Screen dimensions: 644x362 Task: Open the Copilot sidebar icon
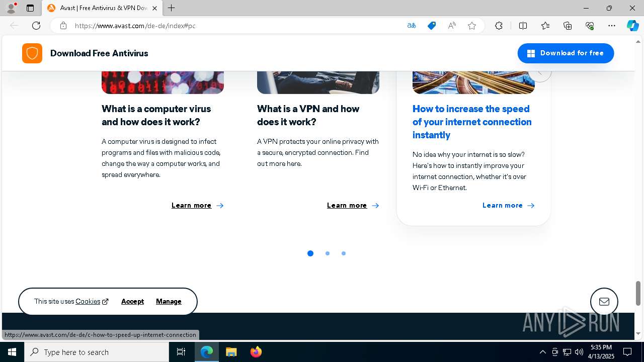click(632, 26)
